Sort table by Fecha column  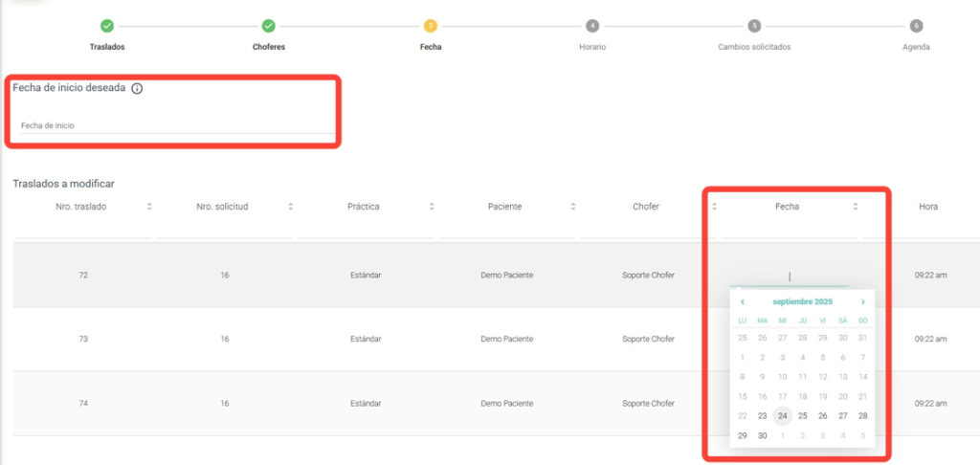856,207
